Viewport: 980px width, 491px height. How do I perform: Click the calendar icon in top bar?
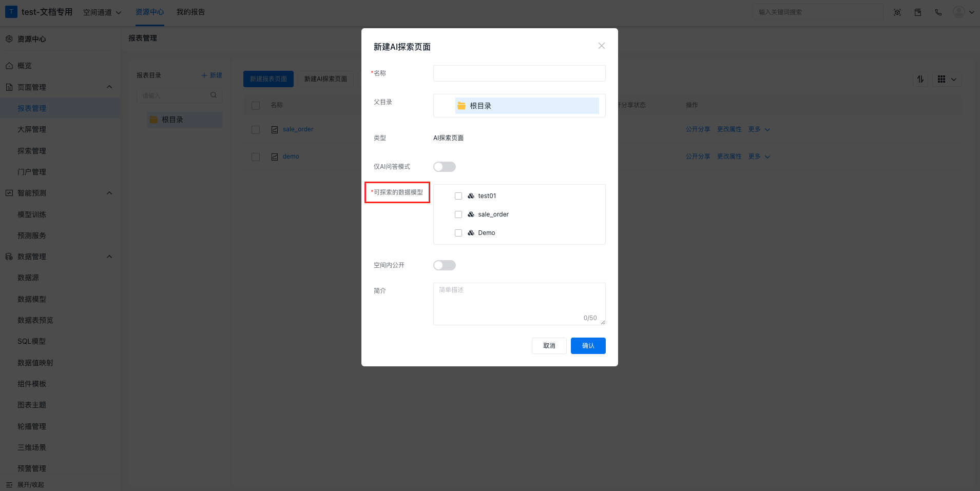pos(918,12)
